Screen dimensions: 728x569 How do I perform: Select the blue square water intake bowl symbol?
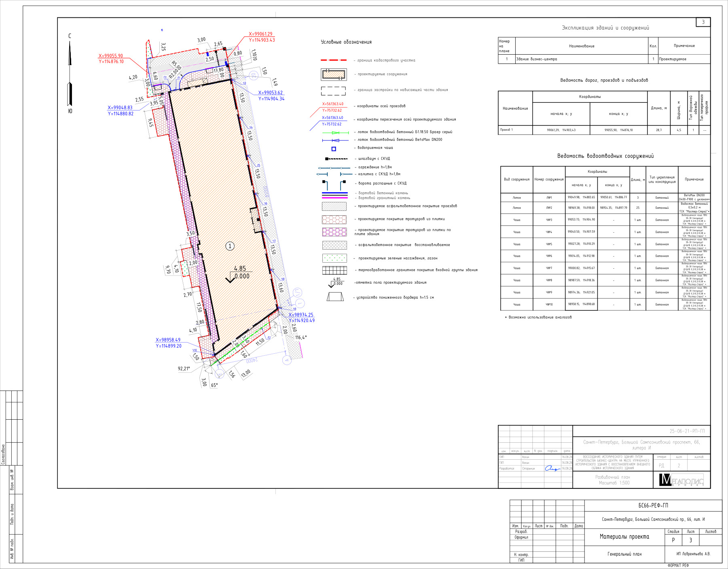click(334, 149)
